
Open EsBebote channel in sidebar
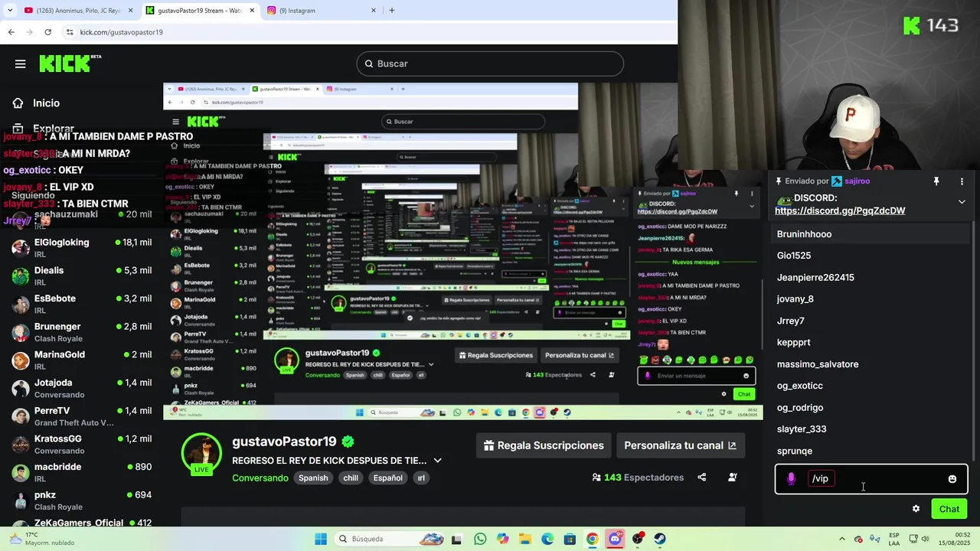coord(82,304)
